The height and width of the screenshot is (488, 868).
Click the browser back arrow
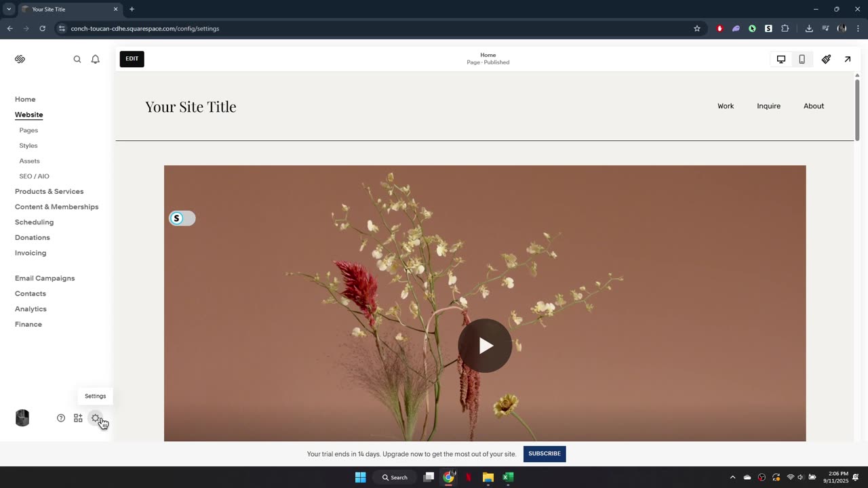click(9, 28)
